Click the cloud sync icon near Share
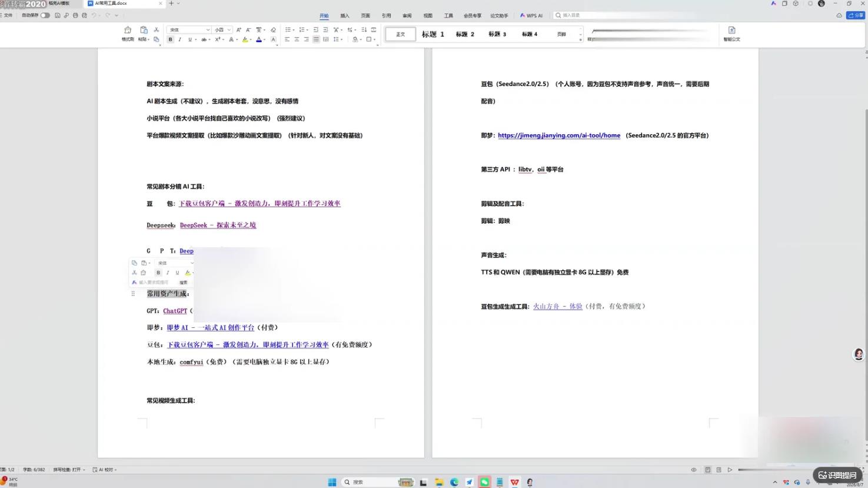This screenshot has width=868, height=488. 839,15
